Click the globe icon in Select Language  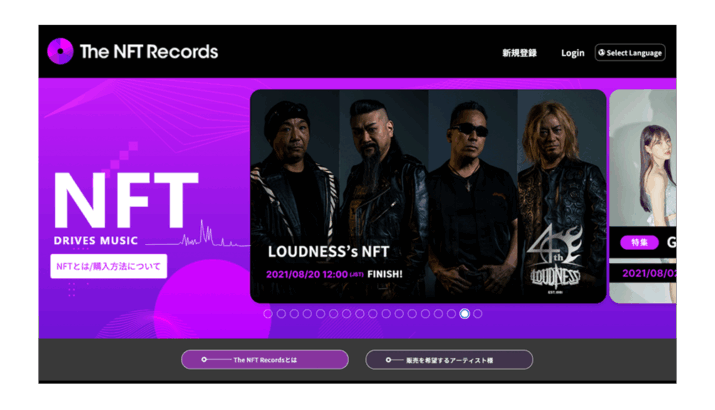(x=601, y=52)
